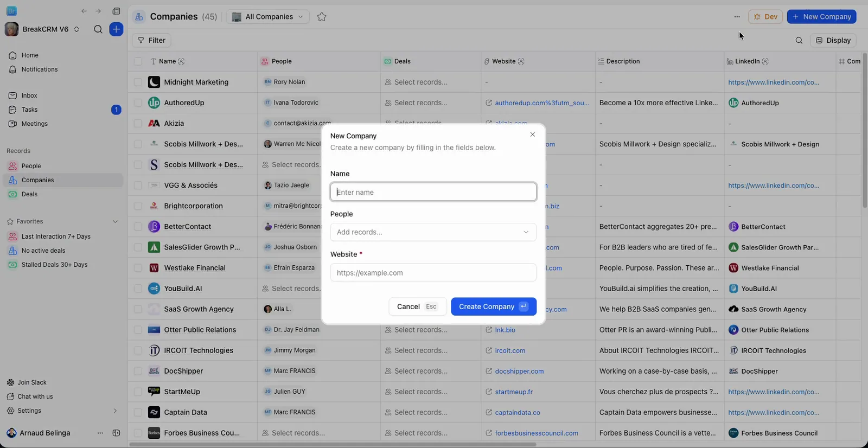Click the Website URL input field
The width and height of the screenshot is (868, 448).
433,272
